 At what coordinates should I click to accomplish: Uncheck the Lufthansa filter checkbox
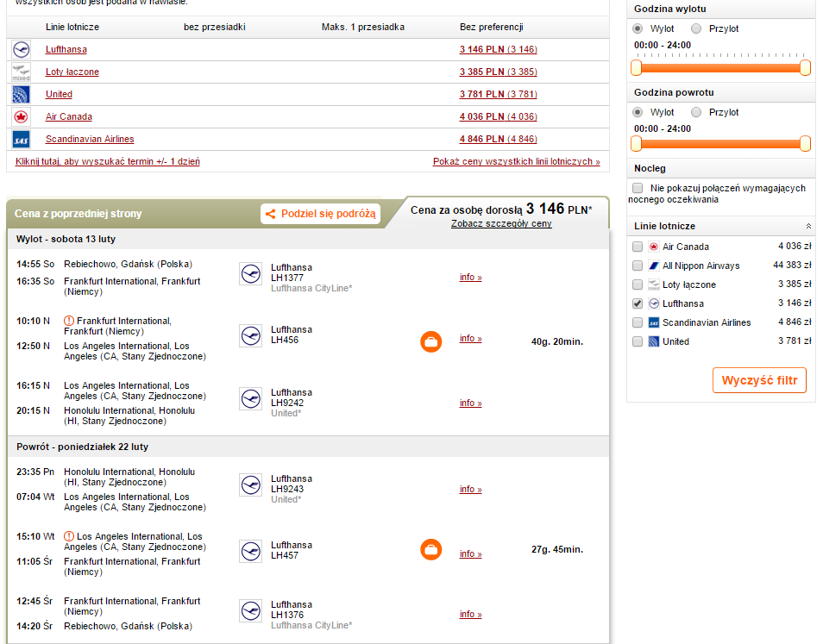[638, 303]
